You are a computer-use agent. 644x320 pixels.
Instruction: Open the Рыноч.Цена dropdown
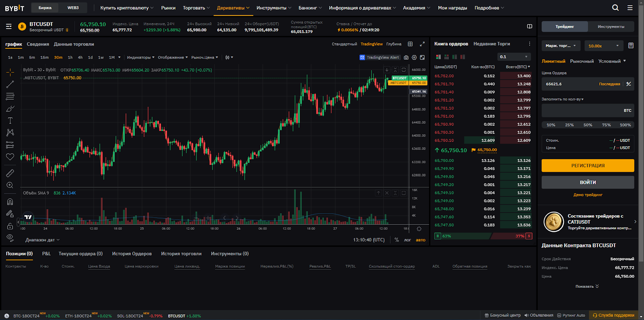[x=204, y=58]
